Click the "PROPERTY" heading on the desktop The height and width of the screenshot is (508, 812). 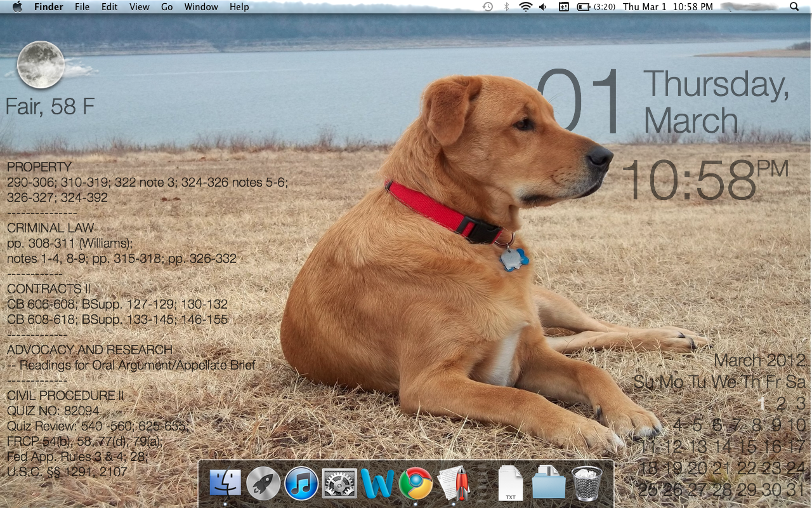coord(39,167)
